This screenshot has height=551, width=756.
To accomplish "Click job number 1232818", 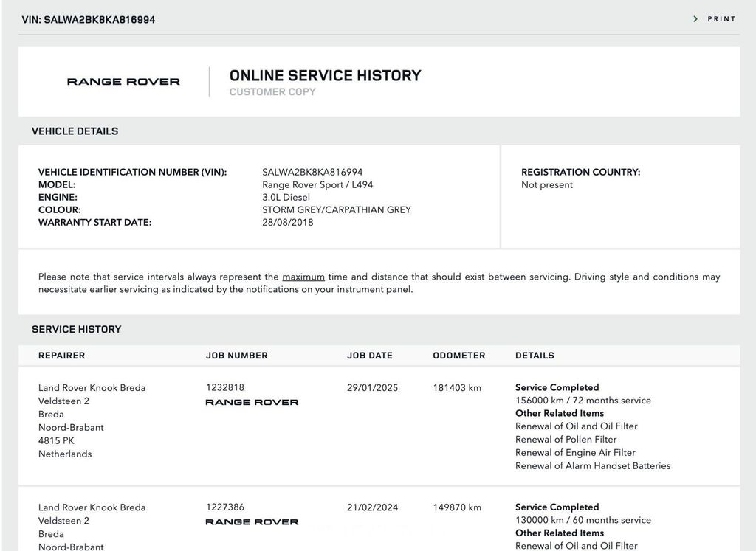I will click(x=225, y=388).
